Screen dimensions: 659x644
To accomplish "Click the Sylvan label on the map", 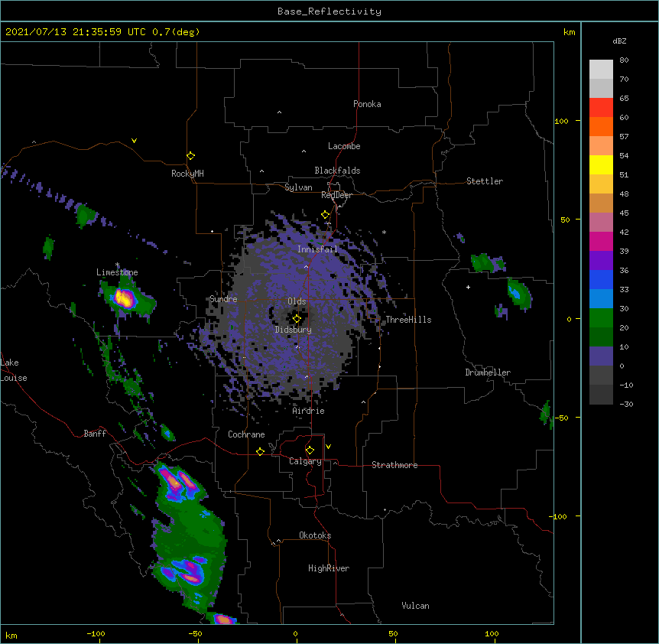I will point(298,187).
